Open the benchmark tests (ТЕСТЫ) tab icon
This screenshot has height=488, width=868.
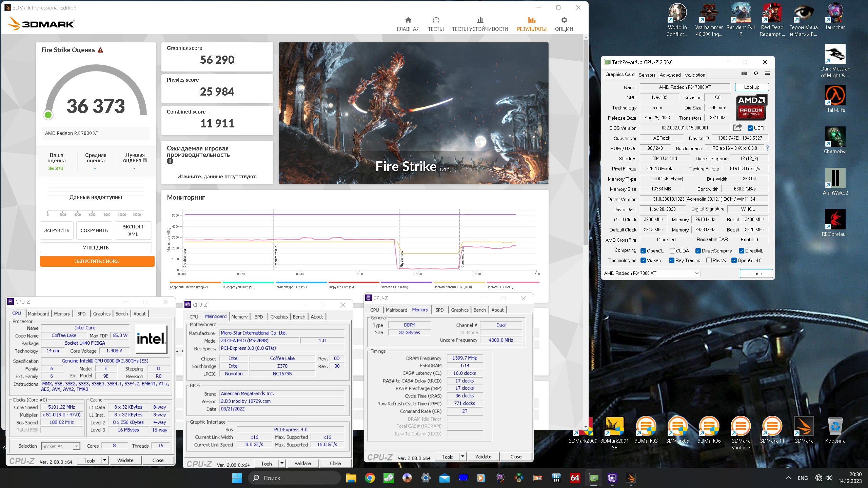click(436, 20)
